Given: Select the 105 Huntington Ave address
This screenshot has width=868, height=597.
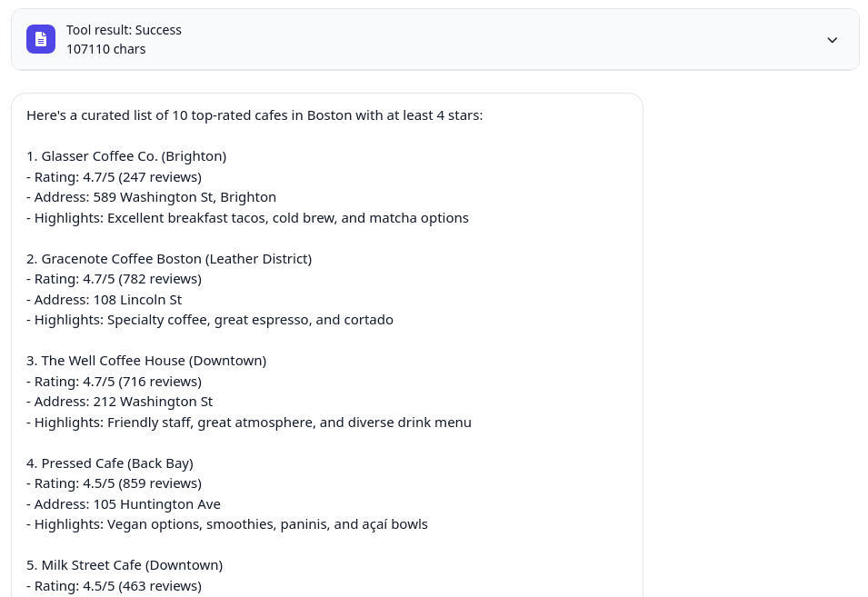Looking at the screenshot, I should tap(123, 503).
